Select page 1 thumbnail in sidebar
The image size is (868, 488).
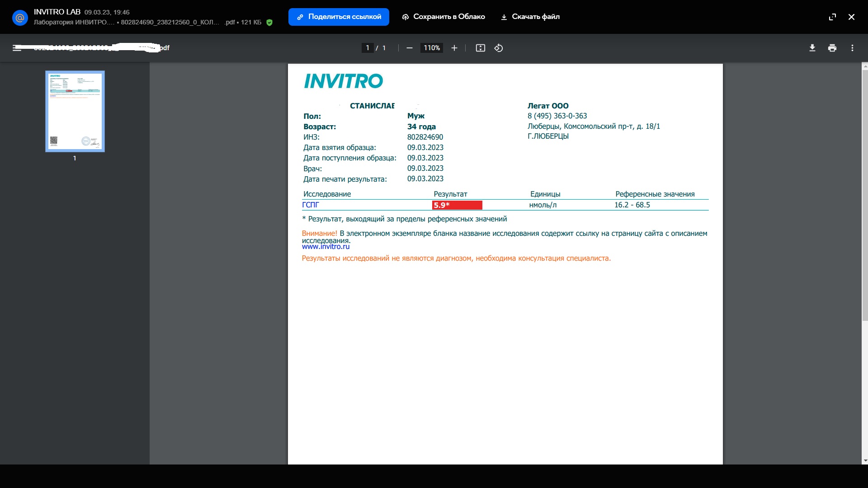(75, 111)
